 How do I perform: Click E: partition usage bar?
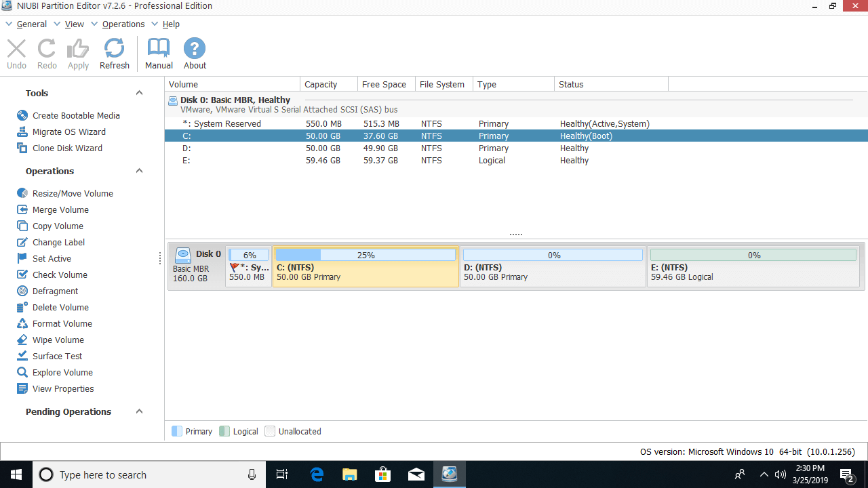[x=753, y=256]
